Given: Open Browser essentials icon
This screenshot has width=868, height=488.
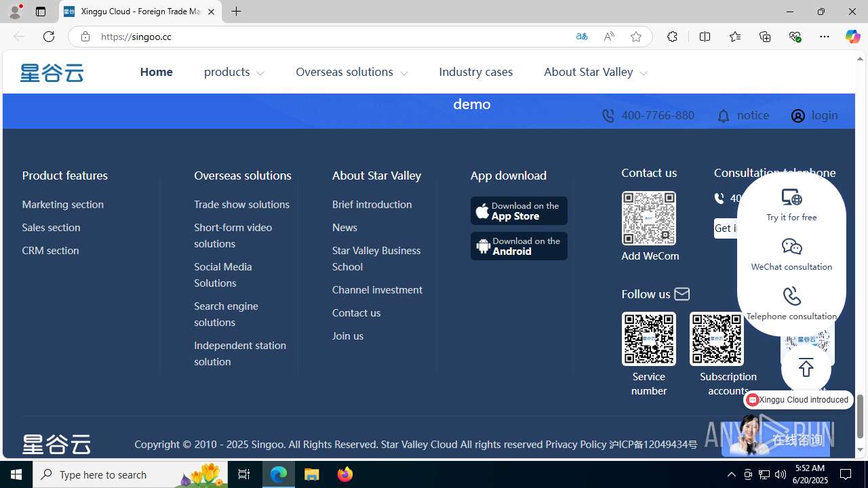Looking at the screenshot, I should pyautogui.click(x=795, y=37).
